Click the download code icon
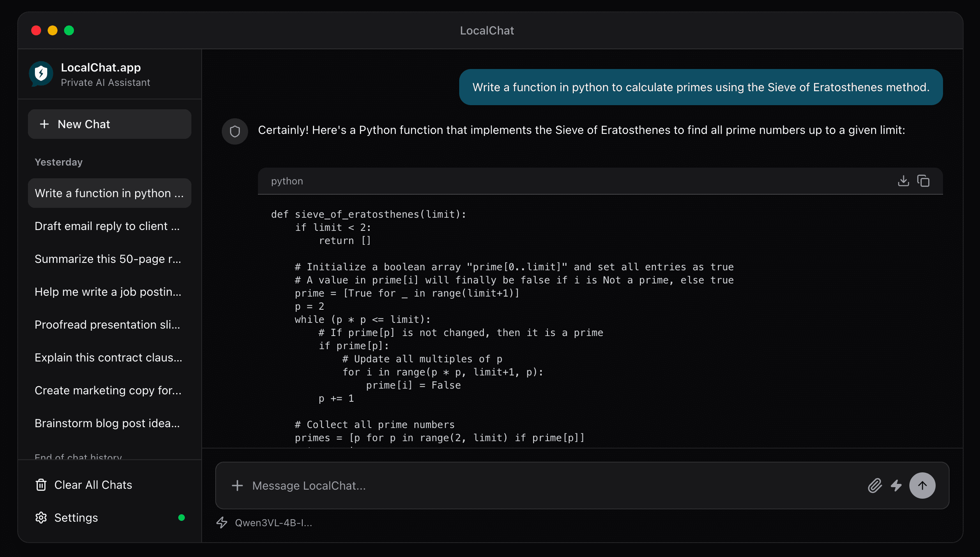Screen dimensions: 980x557 (903, 181)
